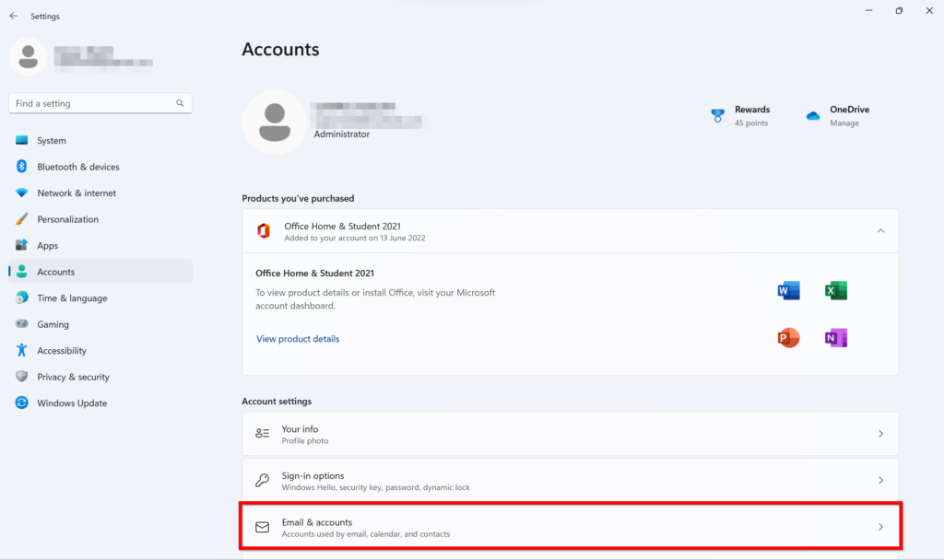Click the Word app icon
944x560 pixels.
coord(788,291)
